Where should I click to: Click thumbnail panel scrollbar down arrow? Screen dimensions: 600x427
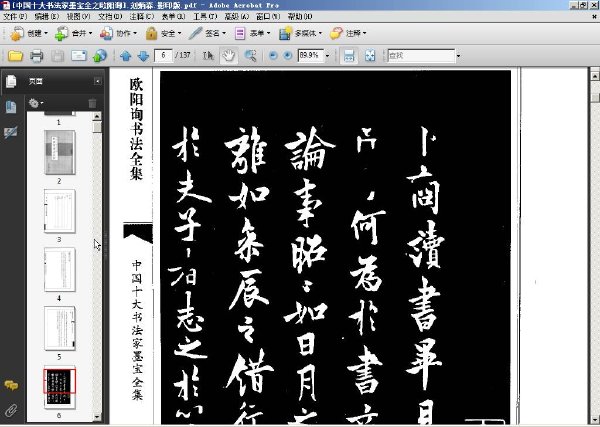click(x=97, y=417)
